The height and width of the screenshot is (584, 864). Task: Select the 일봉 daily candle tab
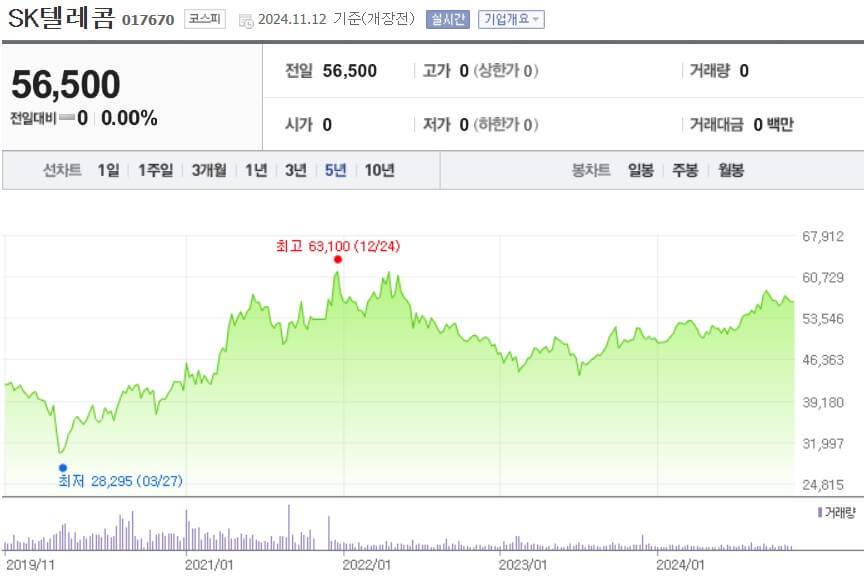coord(638,171)
